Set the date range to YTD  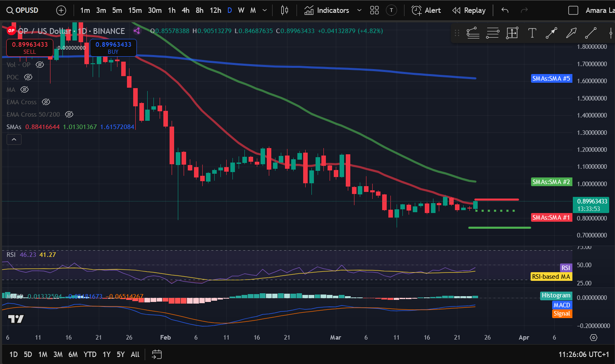(90, 354)
